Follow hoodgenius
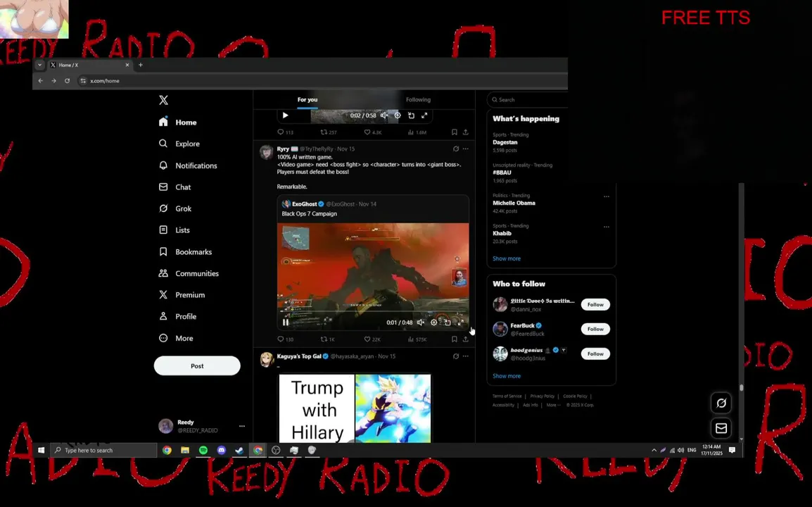The height and width of the screenshot is (507, 812). click(x=595, y=353)
